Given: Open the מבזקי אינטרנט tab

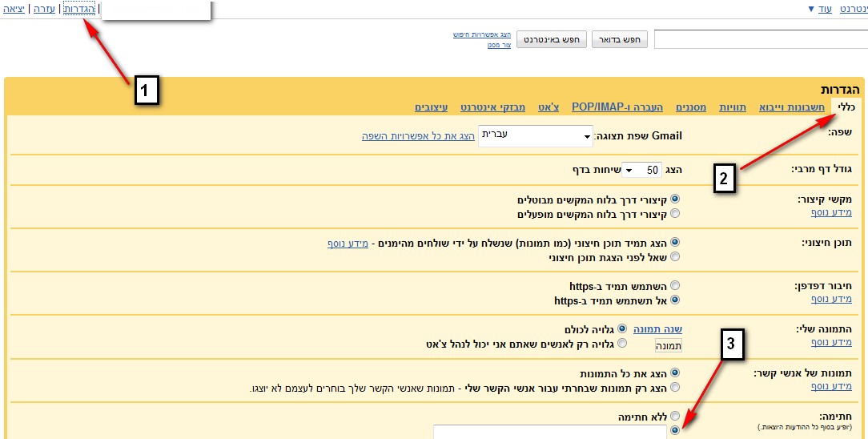Looking at the screenshot, I should click(x=492, y=107).
